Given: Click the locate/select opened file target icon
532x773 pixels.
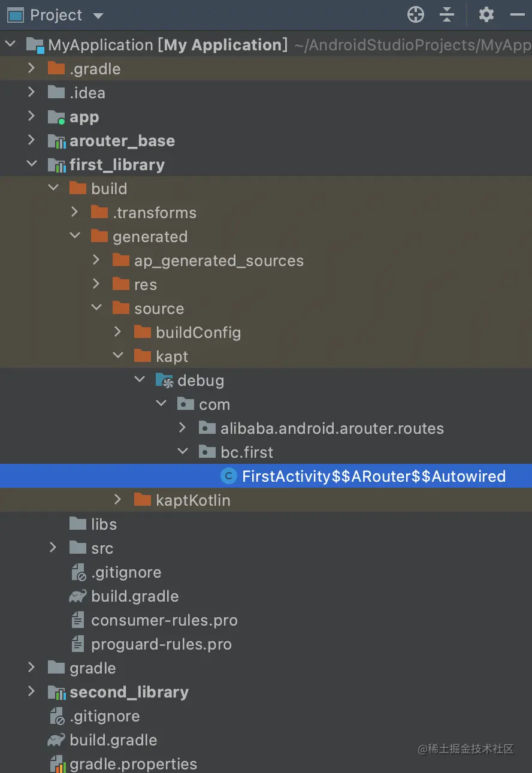Looking at the screenshot, I should pyautogui.click(x=415, y=15).
